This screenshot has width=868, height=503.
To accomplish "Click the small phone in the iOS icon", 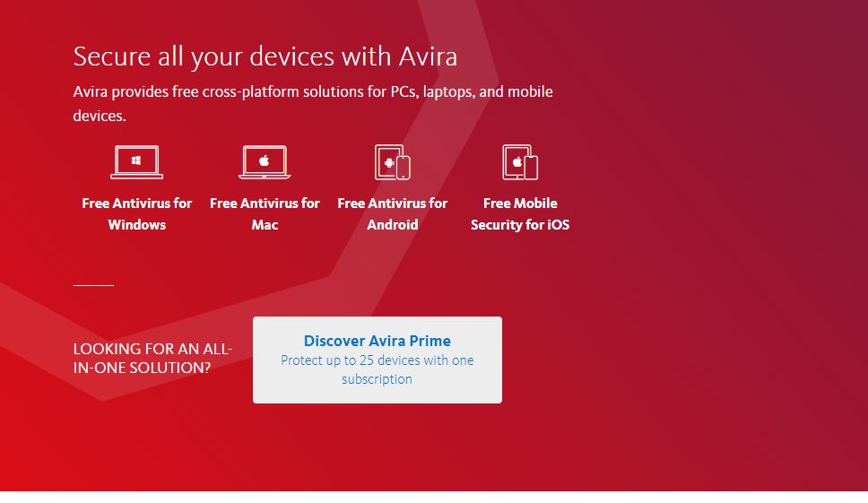I will 531,168.
